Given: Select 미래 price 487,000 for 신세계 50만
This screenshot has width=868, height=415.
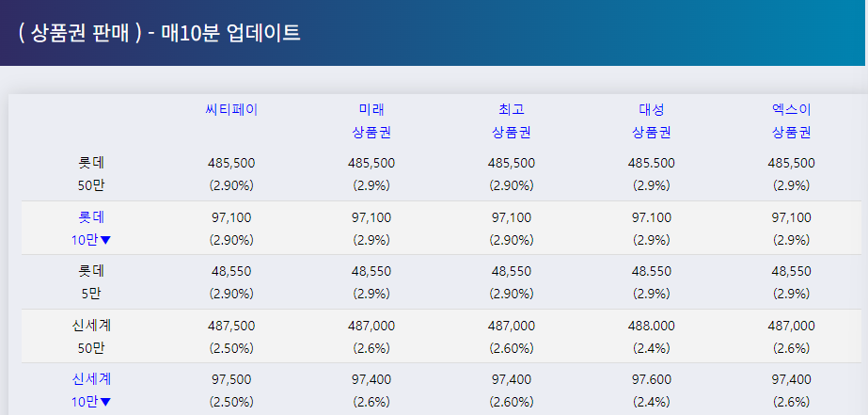Looking at the screenshot, I should click(371, 326).
